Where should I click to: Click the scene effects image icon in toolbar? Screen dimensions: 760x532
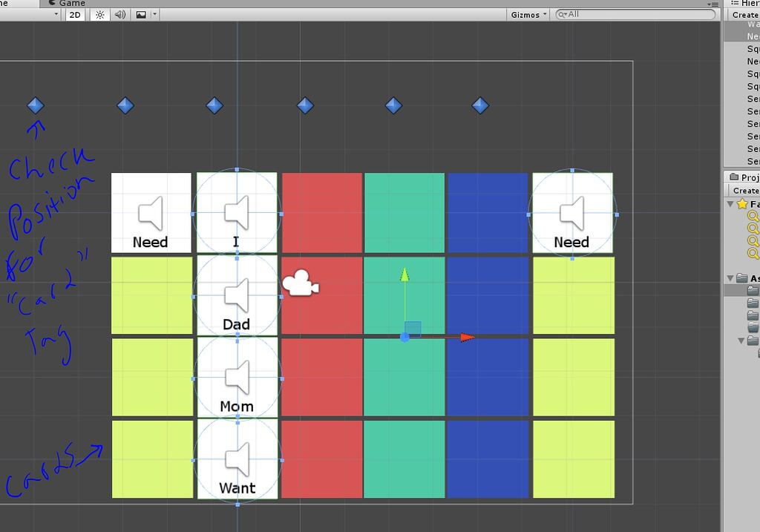[140, 14]
